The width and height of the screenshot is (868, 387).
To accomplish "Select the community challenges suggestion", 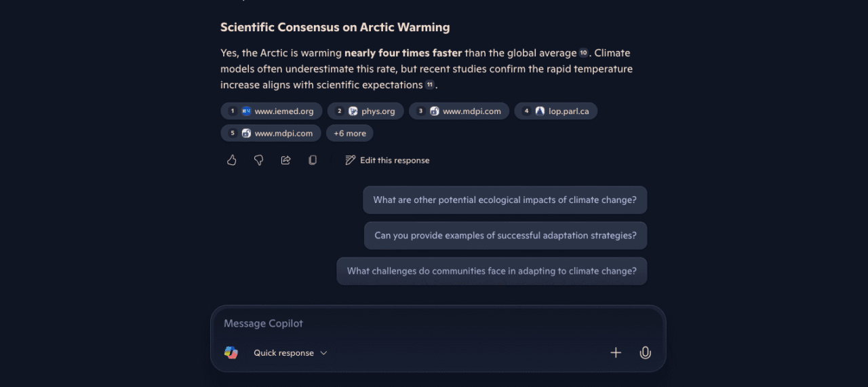I will [x=492, y=271].
